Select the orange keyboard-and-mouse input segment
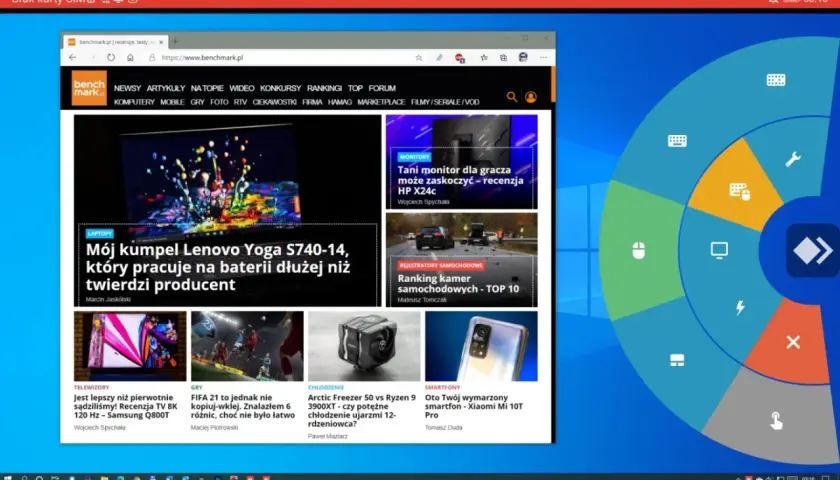This screenshot has width=840, height=480. tap(740, 191)
